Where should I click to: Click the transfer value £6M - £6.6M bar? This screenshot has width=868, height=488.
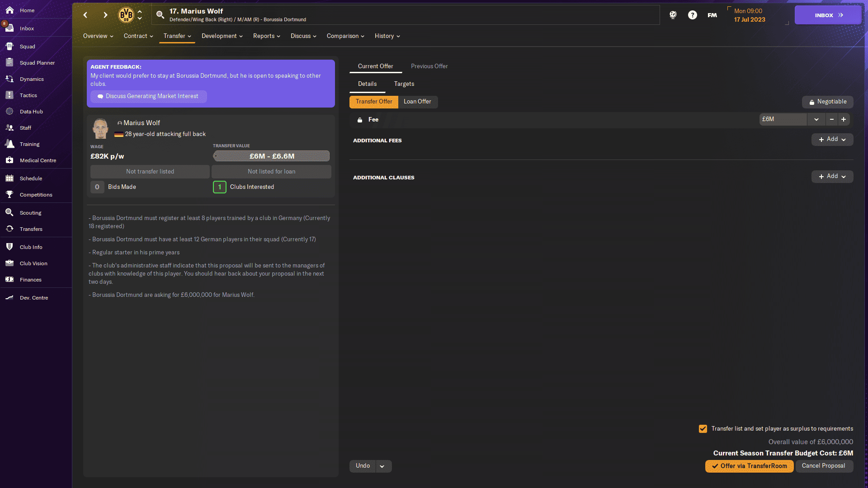271,156
